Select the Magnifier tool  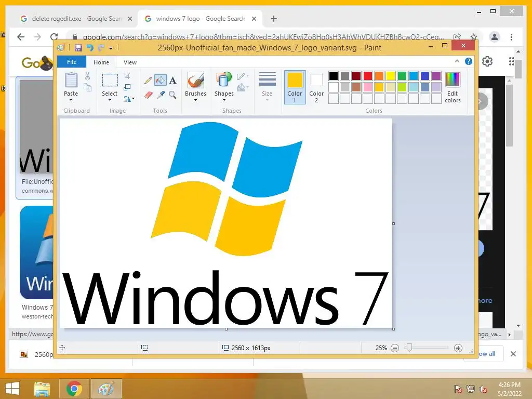point(172,95)
